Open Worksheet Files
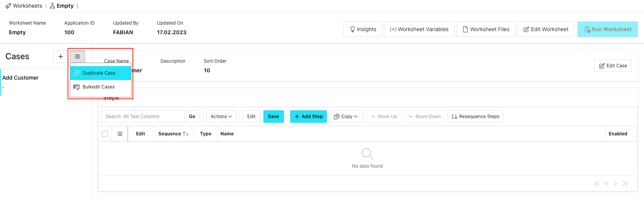The height and width of the screenshot is (200, 644). coord(486,29)
